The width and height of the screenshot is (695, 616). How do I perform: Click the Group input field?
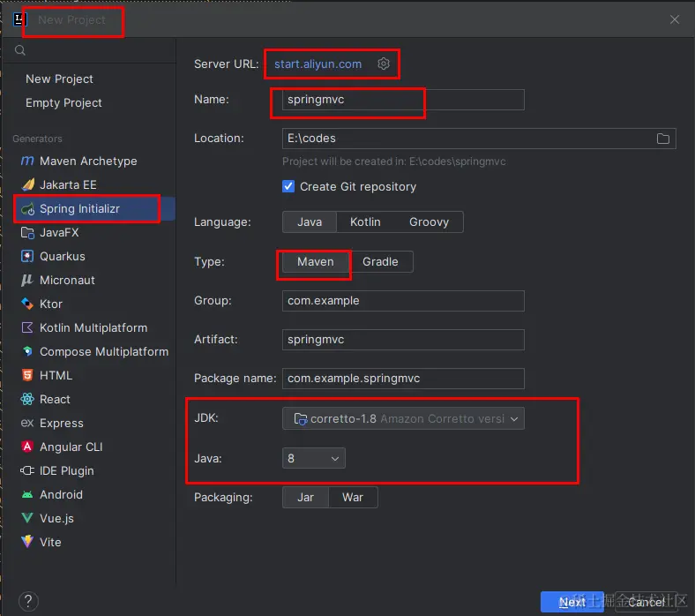point(403,301)
